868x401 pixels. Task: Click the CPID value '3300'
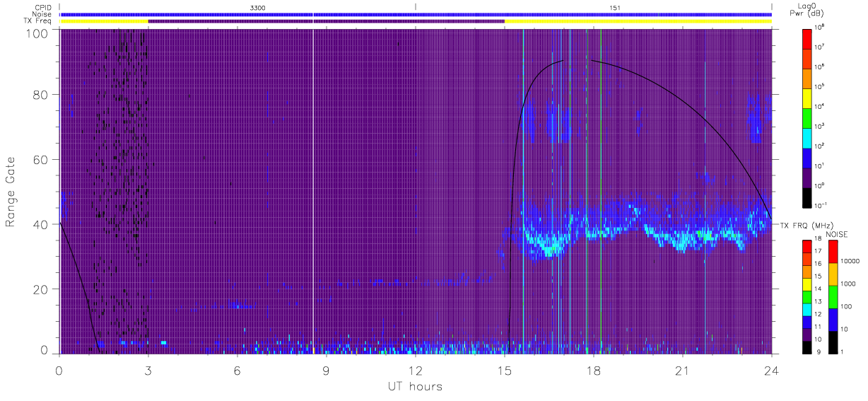[259, 7]
